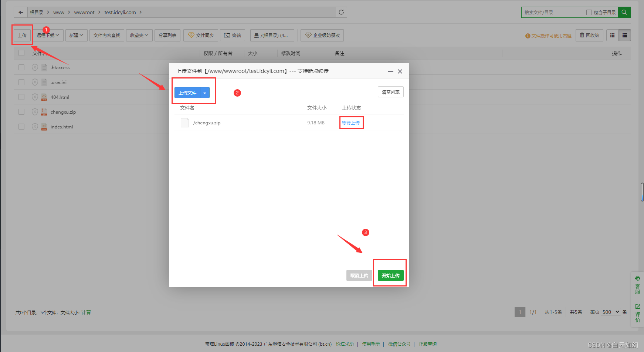Check the chengxu.zip row checkbox
This screenshot has width=644, height=352.
pyautogui.click(x=21, y=112)
